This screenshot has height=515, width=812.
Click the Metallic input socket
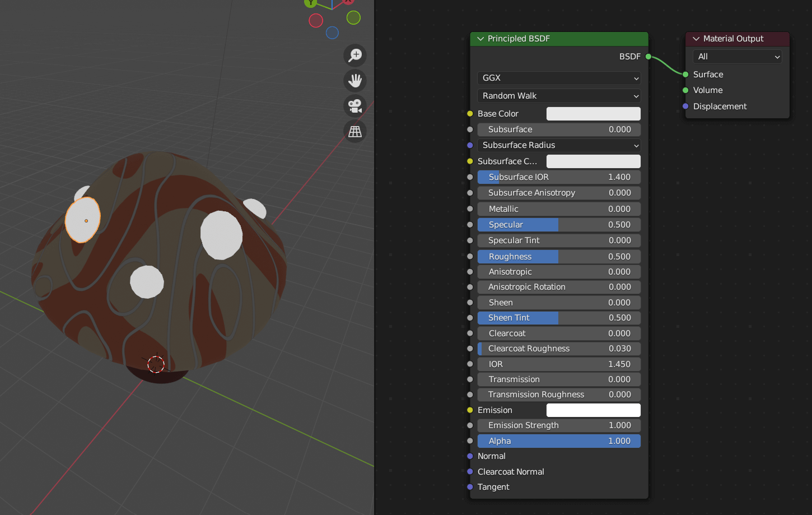[470, 209]
